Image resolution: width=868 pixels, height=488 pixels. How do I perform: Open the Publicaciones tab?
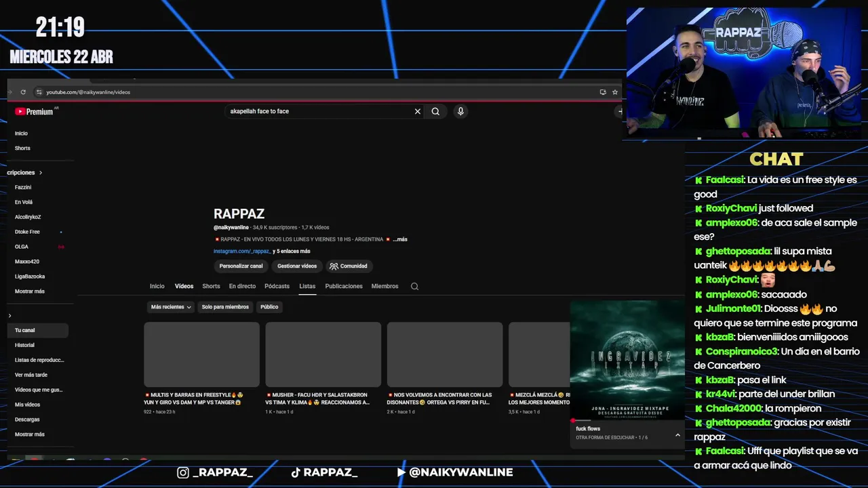(344, 286)
